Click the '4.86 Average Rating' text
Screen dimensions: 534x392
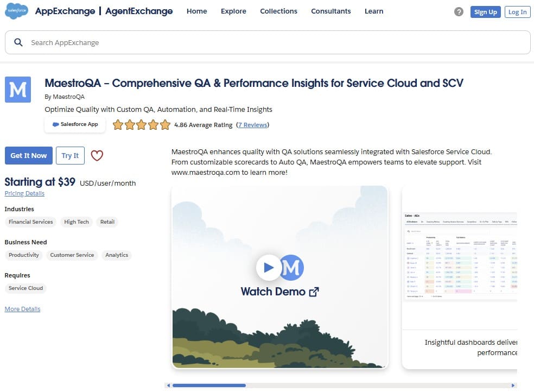pyautogui.click(x=204, y=125)
